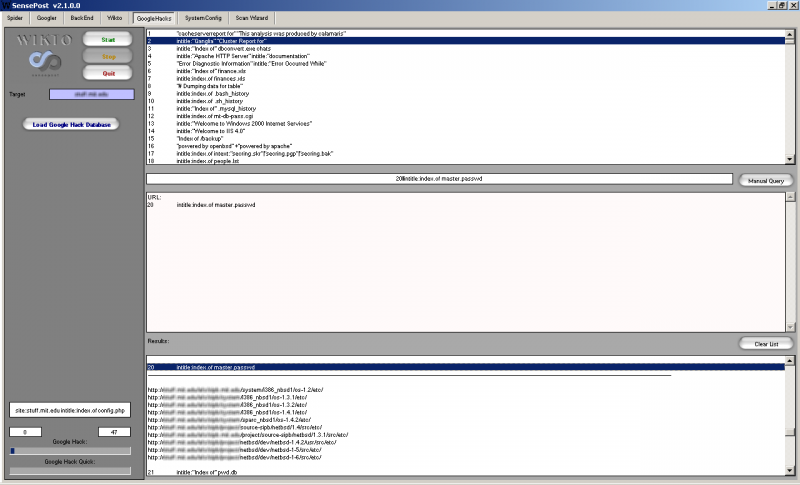Image resolution: width=800 pixels, height=485 pixels.
Task: Open the Googler tab
Action: [47, 18]
